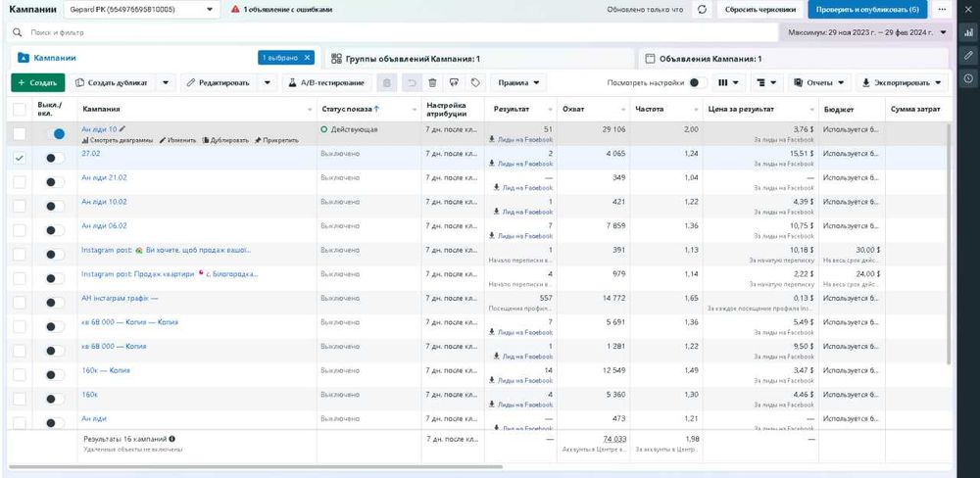Click the grid icon of Группы объявлений

[336, 58]
